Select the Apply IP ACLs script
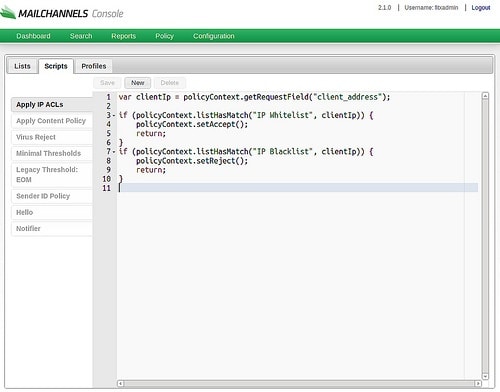This screenshot has height=392, width=500. pos(52,104)
